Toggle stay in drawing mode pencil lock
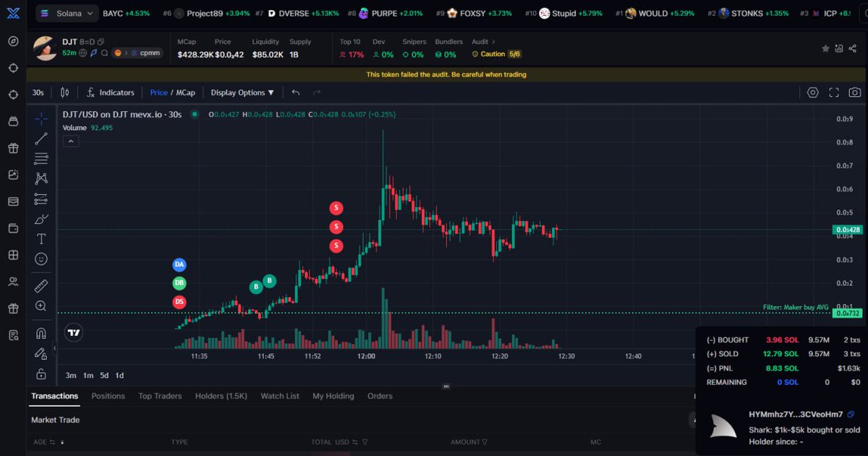The image size is (868, 456). point(41,353)
